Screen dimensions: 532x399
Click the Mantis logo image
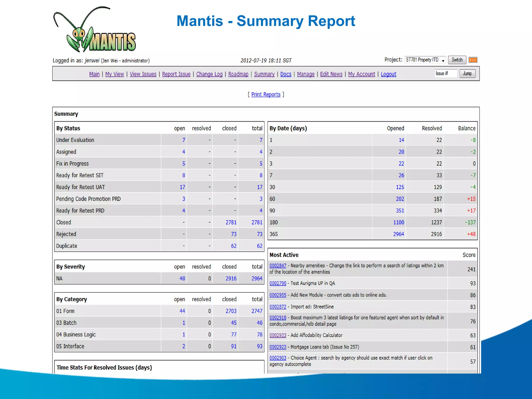[95, 29]
